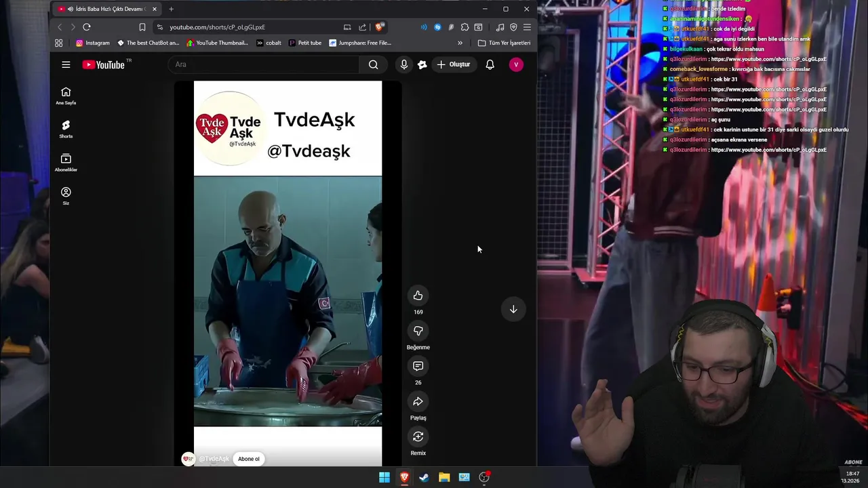This screenshot has height=488, width=868.
Task: Open the Siz page in the sidebar
Action: point(66,196)
